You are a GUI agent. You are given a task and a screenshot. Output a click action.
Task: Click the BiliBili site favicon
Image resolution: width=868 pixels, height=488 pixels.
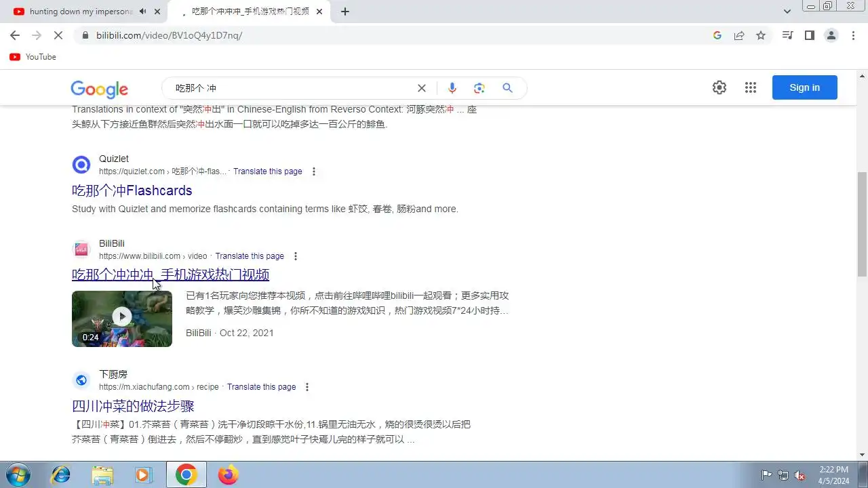point(81,249)
